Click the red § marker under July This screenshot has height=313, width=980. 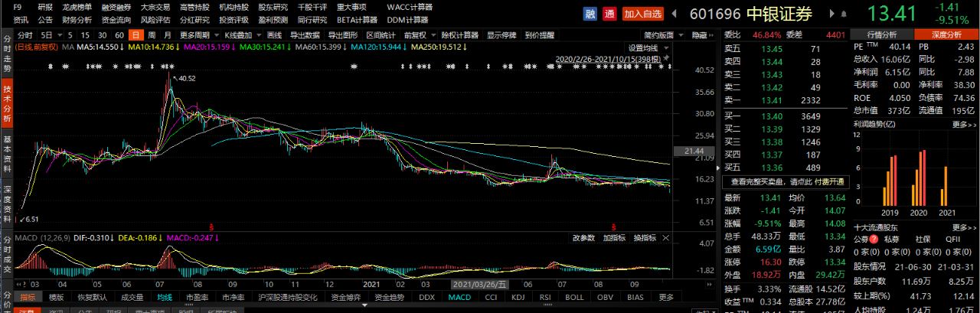tap(211, 227)
